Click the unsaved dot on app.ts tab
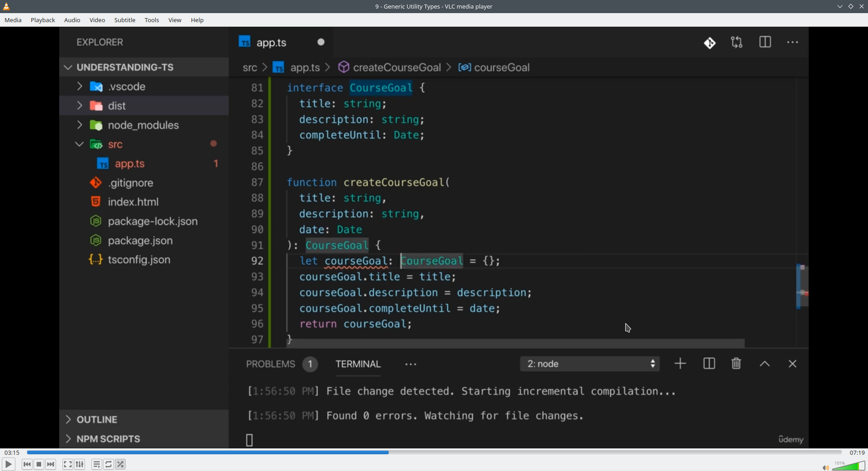This screenshot has height=471, width=868. [x=321, y=42]
